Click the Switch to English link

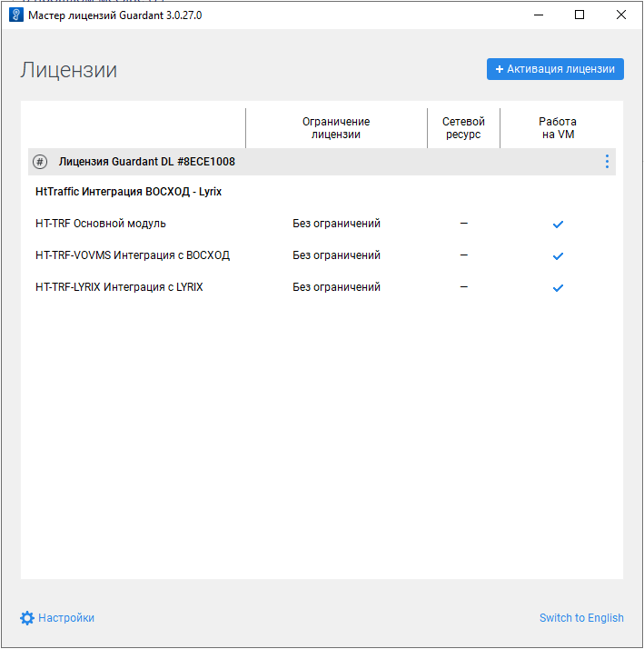[581, 618]
